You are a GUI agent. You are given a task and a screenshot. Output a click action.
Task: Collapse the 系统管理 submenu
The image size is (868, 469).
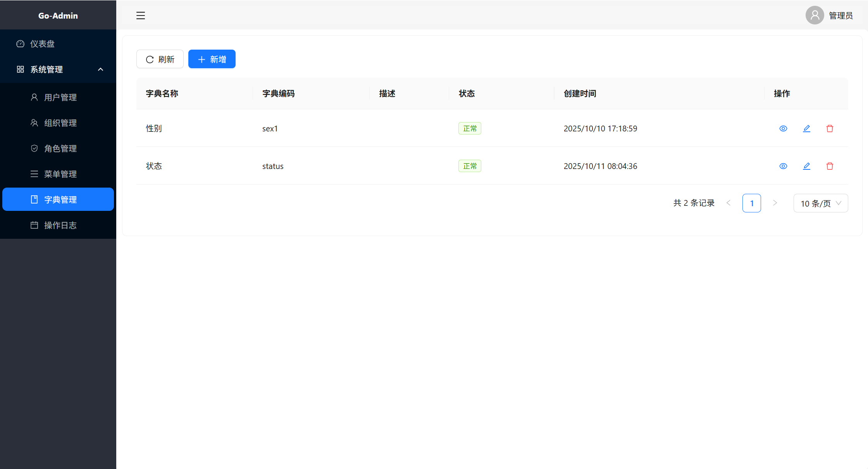point(100,69)
